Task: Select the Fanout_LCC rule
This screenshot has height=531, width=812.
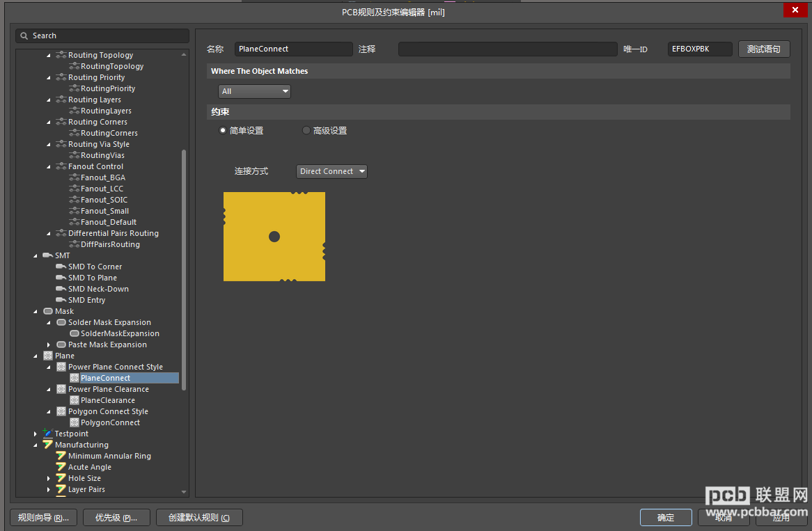Action: click(102, 189)
